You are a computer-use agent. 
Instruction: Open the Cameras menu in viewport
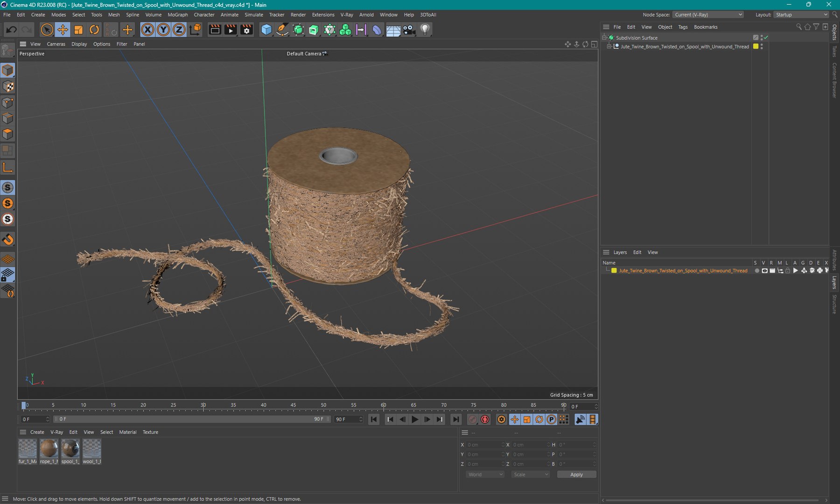point(56,44)
